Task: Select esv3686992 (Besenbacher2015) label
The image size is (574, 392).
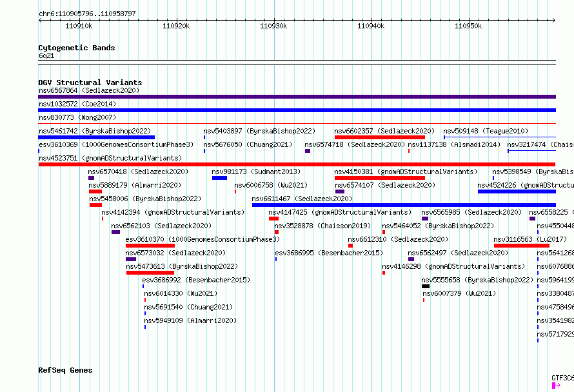Action: [x=196, y=280]
